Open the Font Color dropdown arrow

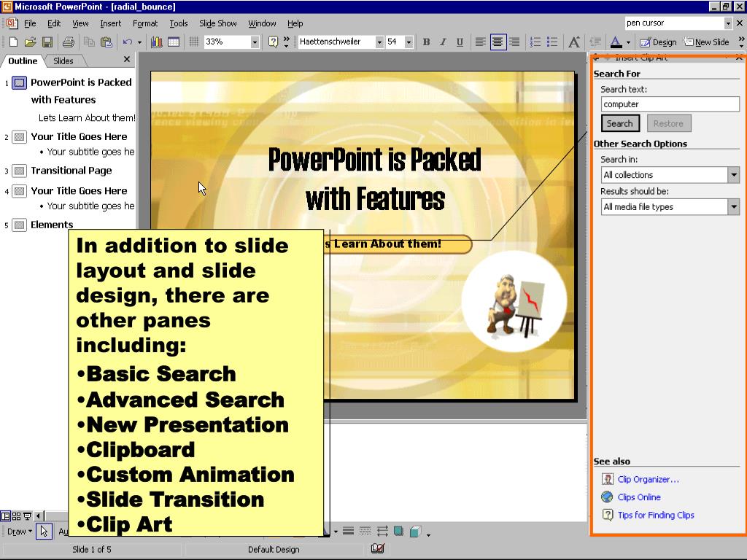click(628, 42)
